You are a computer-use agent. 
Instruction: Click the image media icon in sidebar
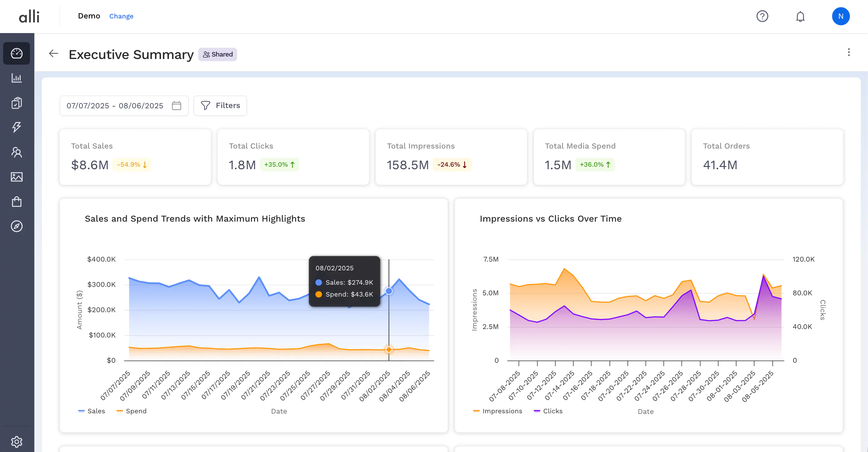point(17,177)
